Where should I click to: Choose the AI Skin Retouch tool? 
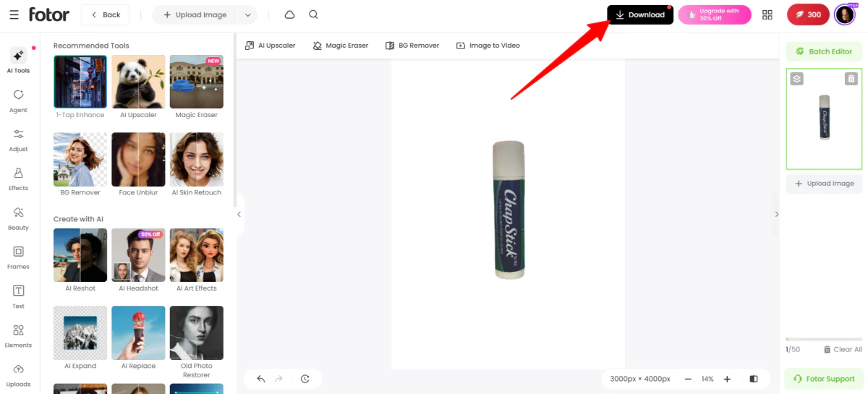[x=197, y=159]
